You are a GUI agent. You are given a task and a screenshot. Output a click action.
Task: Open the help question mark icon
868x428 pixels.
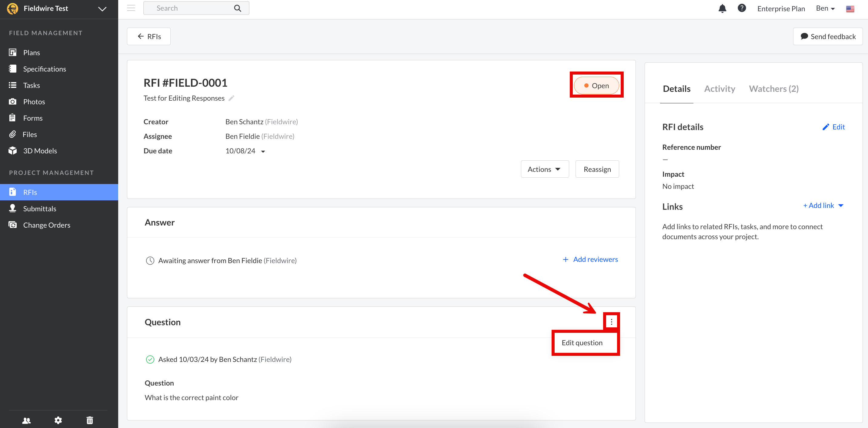(741, 8)
